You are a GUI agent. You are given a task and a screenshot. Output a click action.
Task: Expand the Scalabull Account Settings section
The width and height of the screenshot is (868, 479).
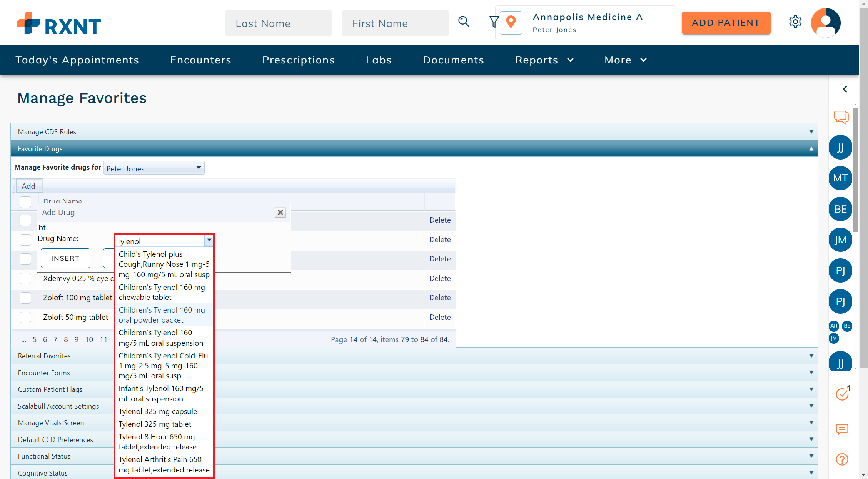(x=414, y=406)
